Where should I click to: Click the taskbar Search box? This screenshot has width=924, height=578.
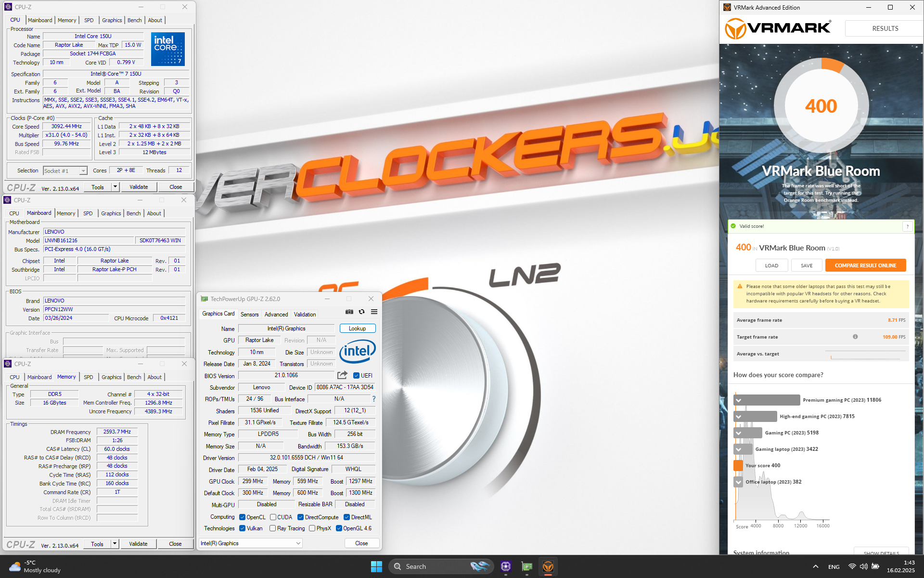pos(441,566)
